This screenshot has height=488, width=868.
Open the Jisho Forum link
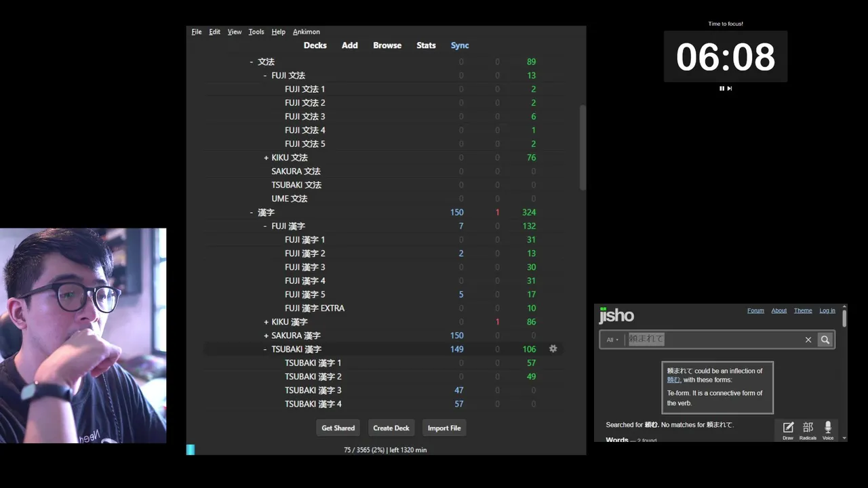tap(755, 310)
